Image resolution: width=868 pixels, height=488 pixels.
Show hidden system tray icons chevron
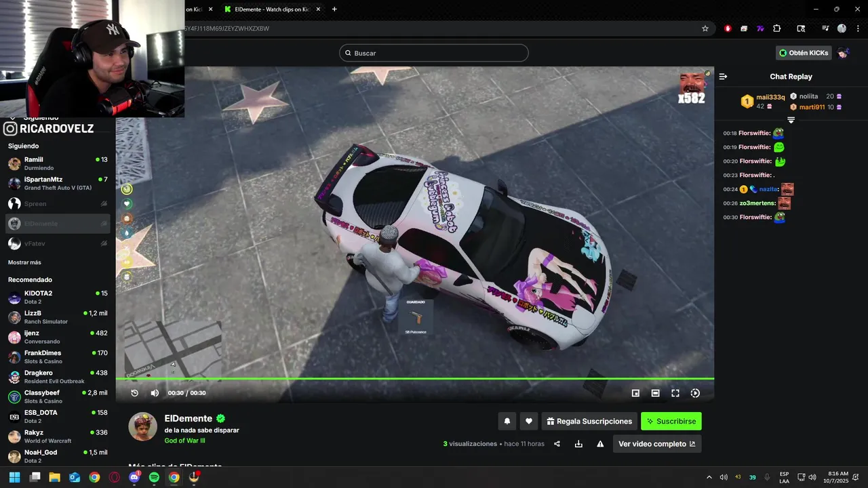709,477
